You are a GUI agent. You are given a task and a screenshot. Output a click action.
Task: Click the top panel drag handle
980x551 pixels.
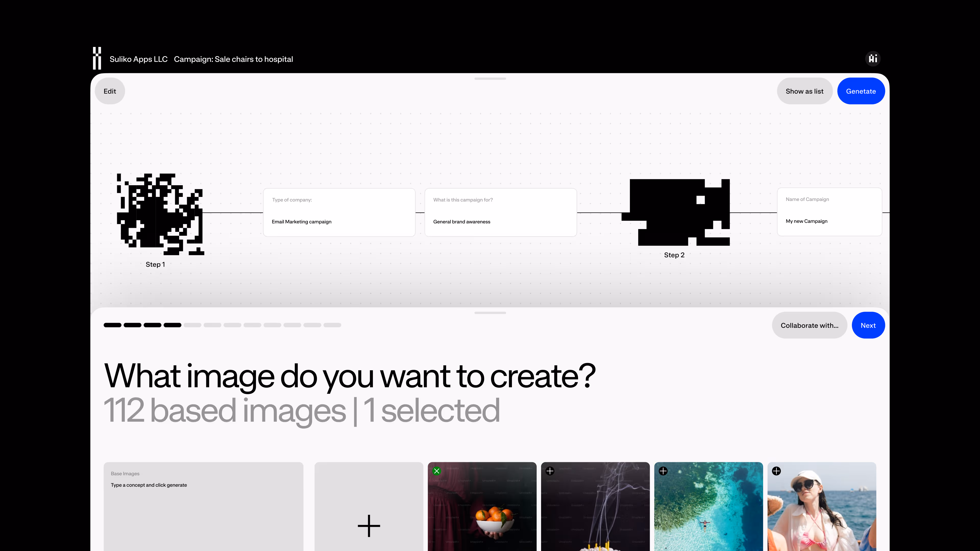click(490, 79)
